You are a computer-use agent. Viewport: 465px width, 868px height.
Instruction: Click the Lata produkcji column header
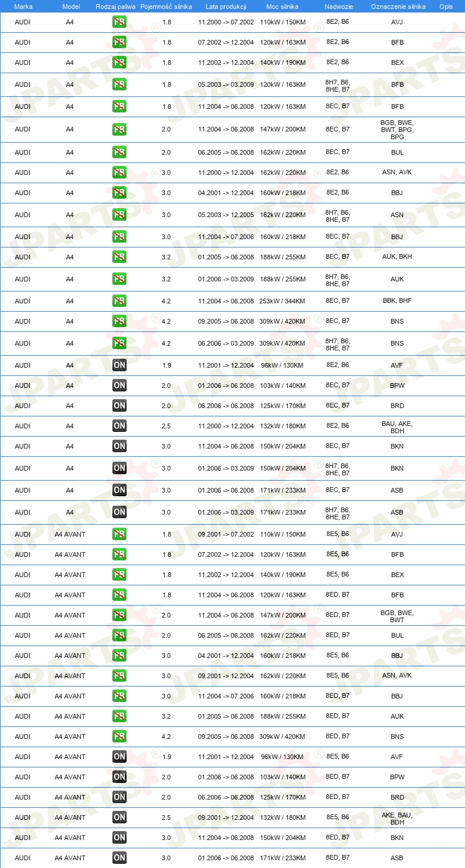pos(226,6)
